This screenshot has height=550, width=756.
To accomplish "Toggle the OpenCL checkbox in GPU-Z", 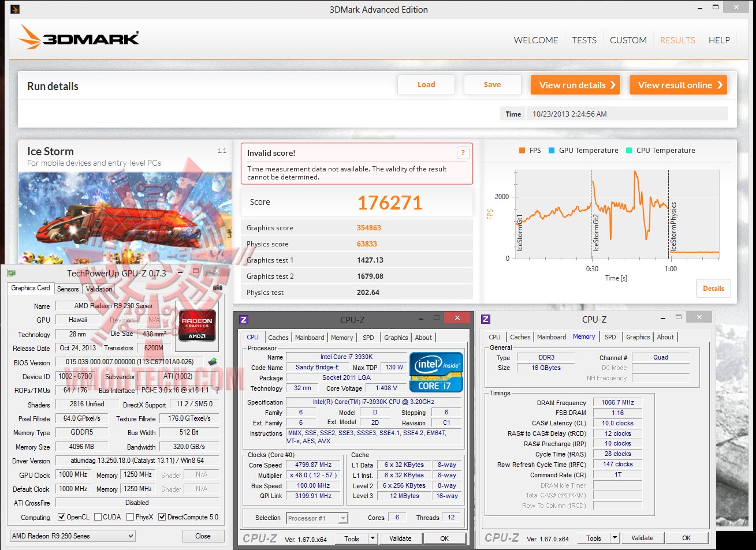I will point(61,517).
